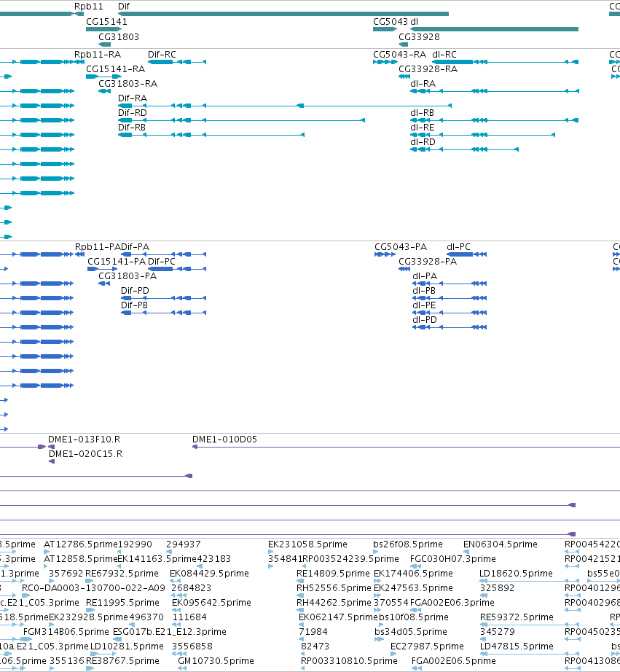The height and width of the screenshot is (672, 620).
Task: Click the EC27987.5prime EST label
Action: tap(427, 646)
